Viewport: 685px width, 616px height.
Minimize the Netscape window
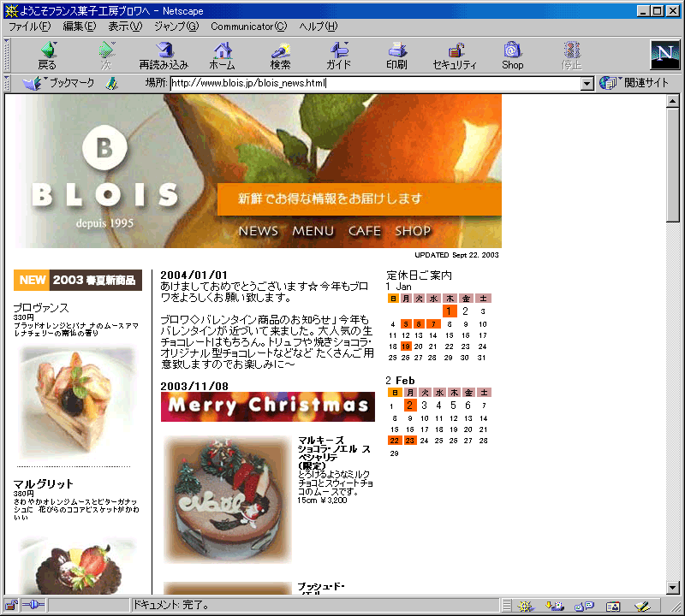click(642, 11)
